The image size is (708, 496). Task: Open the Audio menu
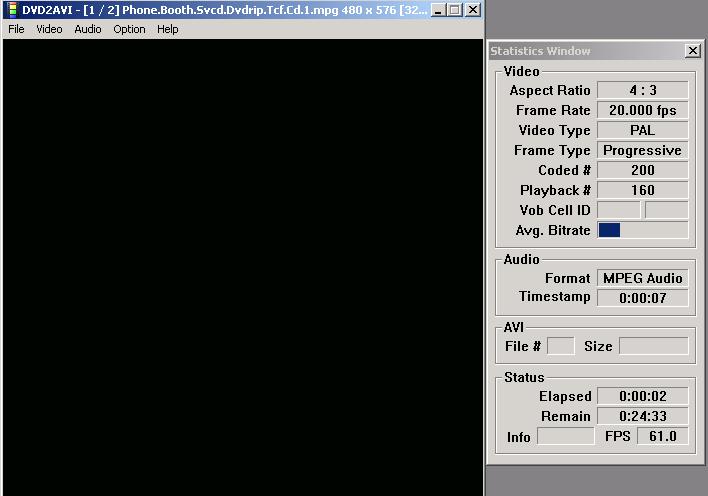pos(88,29)
